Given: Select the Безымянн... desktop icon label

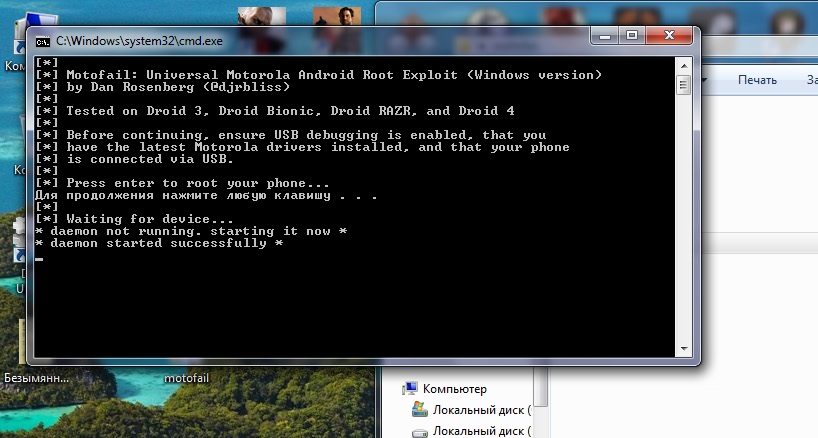Looking at the screenshot, I should (x=36, y=378).
